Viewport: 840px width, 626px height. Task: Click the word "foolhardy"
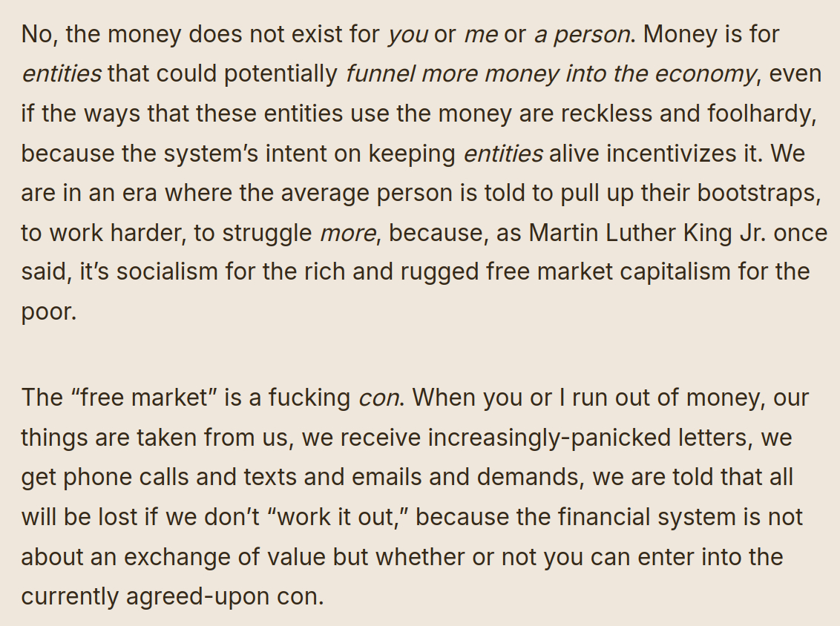752,114
